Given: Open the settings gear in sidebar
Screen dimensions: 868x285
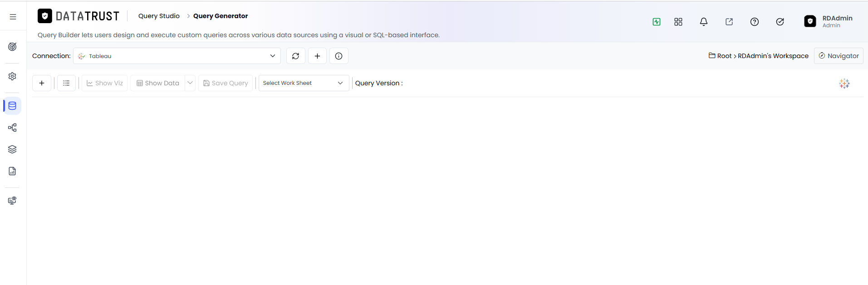Looking at the screenshot, I should 12,76.
